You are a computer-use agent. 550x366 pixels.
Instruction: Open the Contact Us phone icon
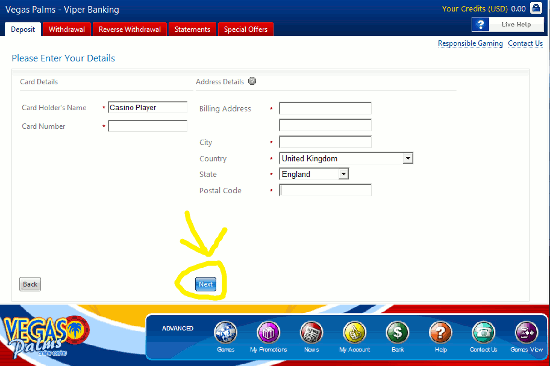[x=483, y=333]
